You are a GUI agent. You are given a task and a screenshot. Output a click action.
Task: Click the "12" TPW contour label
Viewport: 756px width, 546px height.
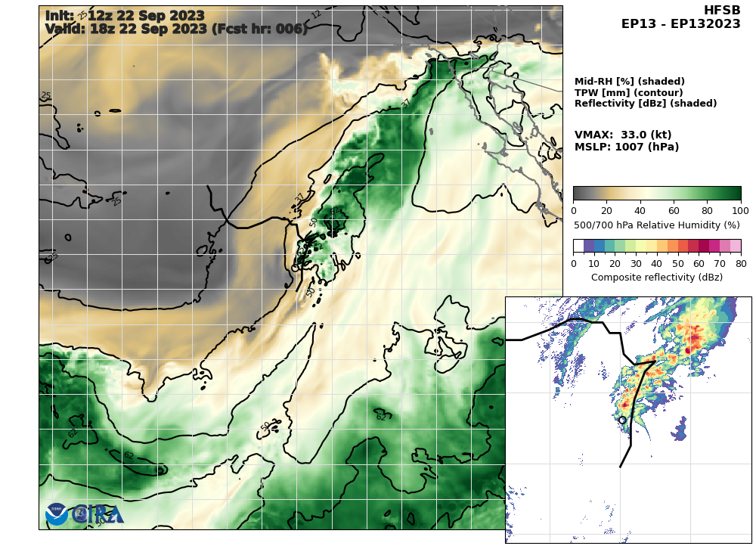click(316, 15)
